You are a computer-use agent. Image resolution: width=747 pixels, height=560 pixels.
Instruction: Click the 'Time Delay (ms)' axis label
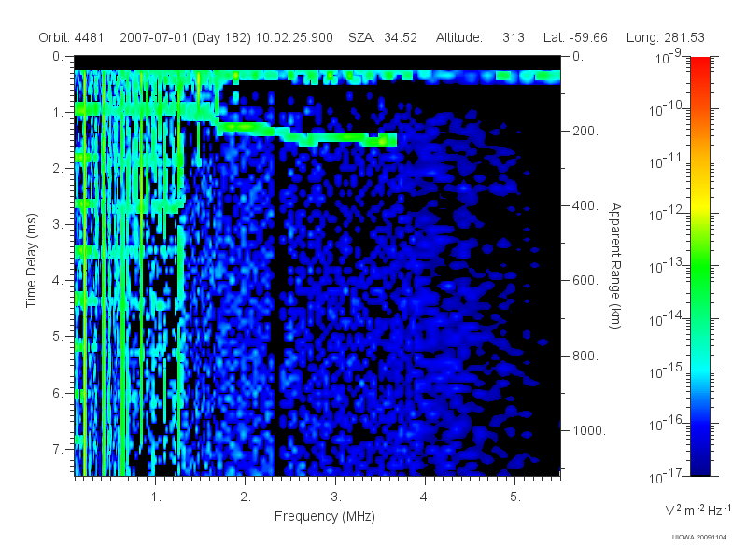coord(32,260)
